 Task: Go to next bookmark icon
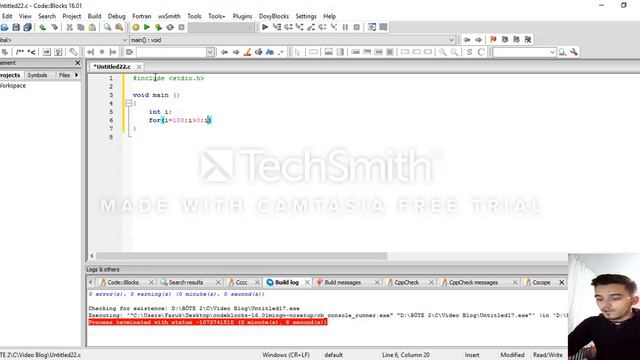click(x=516, y=40)
